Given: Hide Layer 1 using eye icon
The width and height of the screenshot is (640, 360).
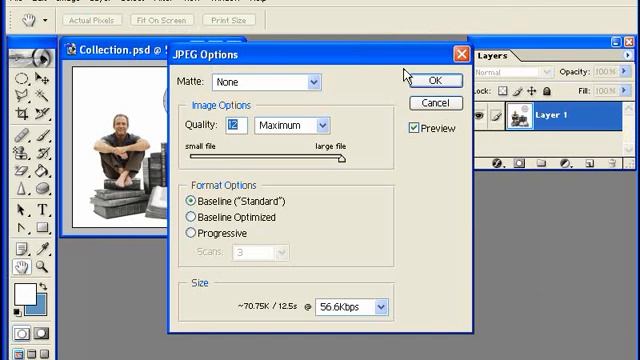Looking at the screenshot, I should pos(479,116).
